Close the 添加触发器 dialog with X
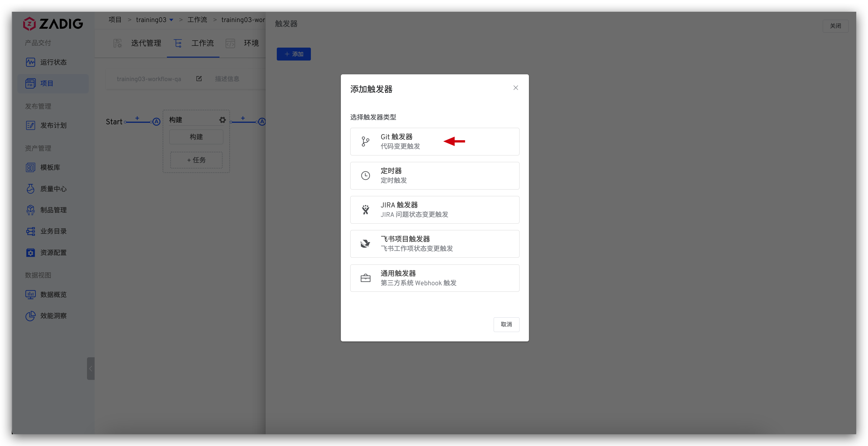The height and width of the screenshot is (446, 868). click(516, 88)
